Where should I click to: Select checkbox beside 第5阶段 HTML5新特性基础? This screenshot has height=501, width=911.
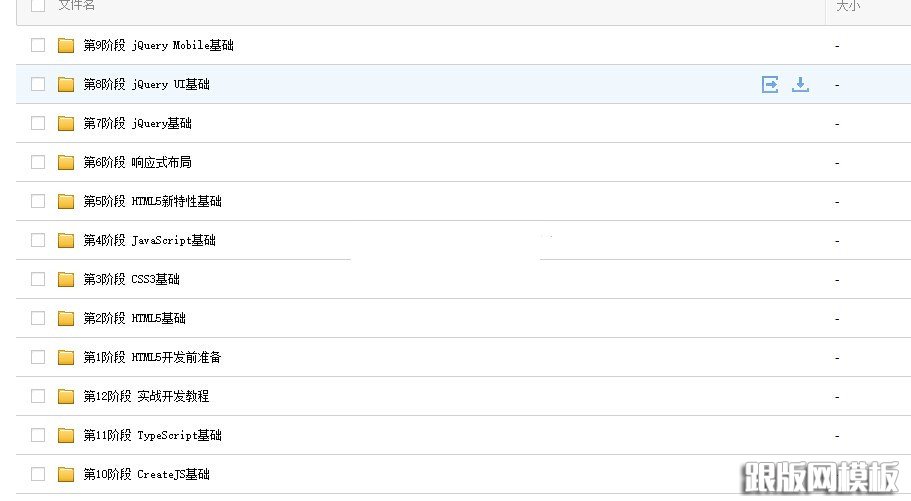(38, 201)
